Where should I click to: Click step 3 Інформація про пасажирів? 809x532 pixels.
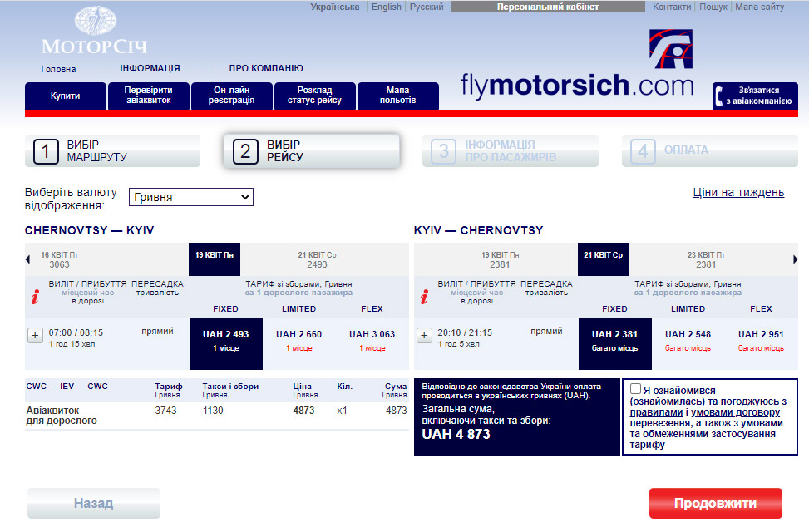point(511,151)
